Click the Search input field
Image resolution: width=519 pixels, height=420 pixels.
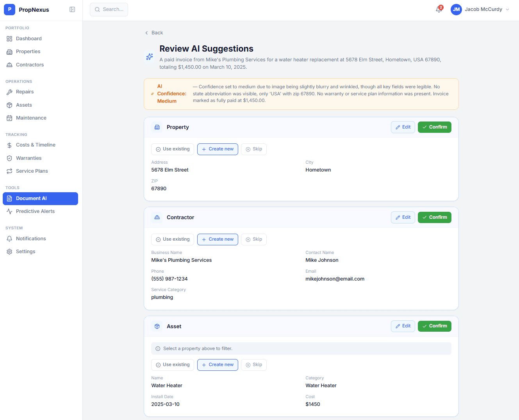(x=109, y=9)
